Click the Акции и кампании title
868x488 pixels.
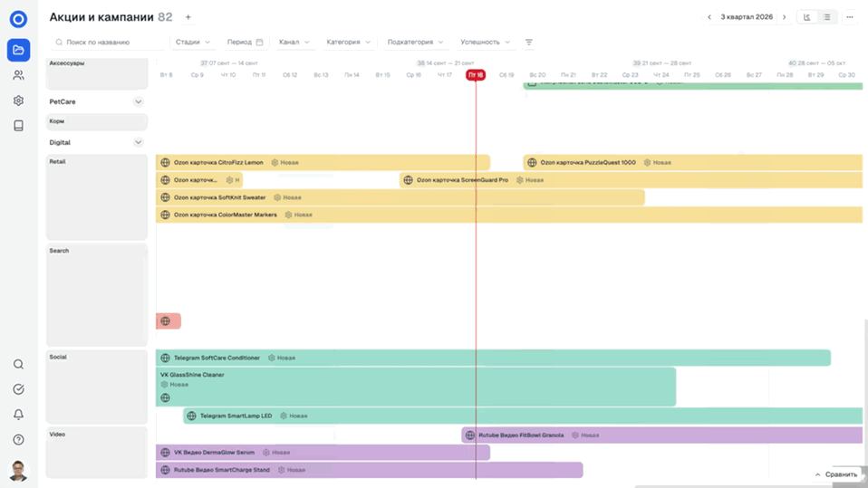pyautogui.click(x=101, y=17)
